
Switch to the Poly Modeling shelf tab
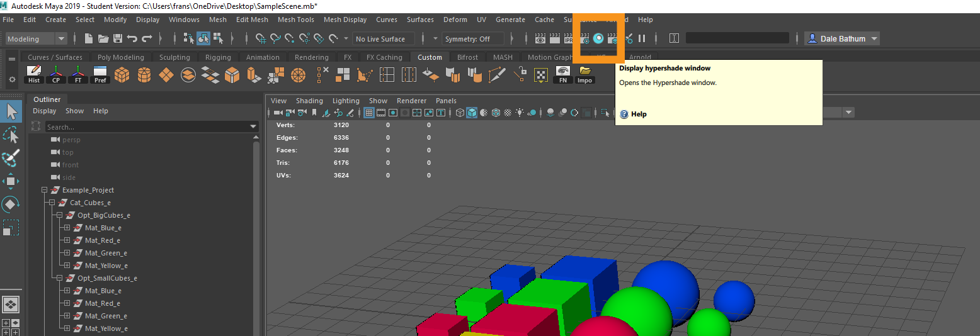120,57
